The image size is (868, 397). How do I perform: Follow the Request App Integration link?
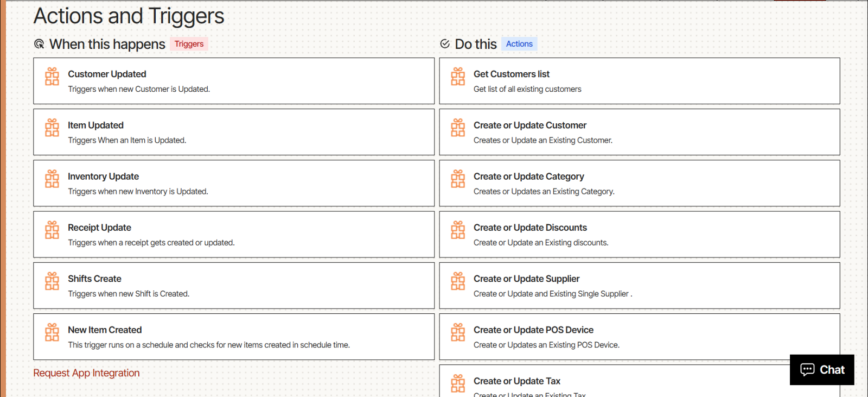pos(86,373)
